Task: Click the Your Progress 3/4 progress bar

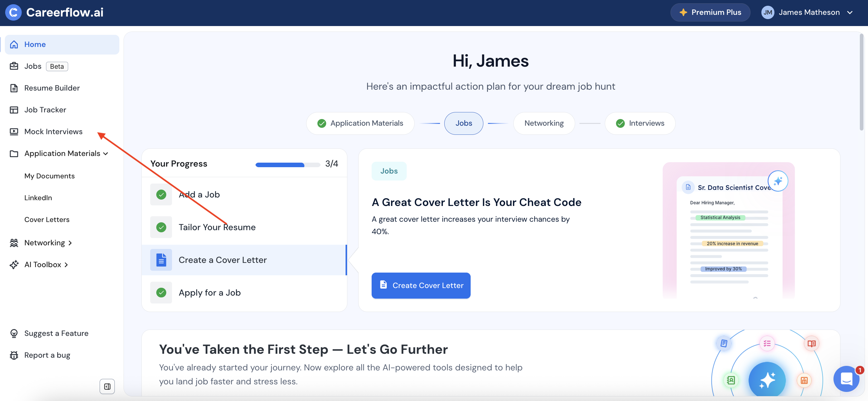Action: [287, 165]
